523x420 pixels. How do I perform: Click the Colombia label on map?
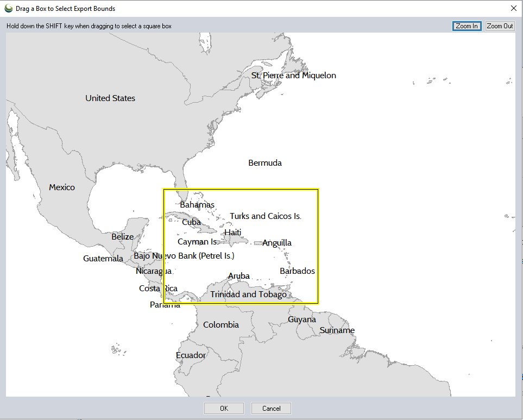click(221, 325)
